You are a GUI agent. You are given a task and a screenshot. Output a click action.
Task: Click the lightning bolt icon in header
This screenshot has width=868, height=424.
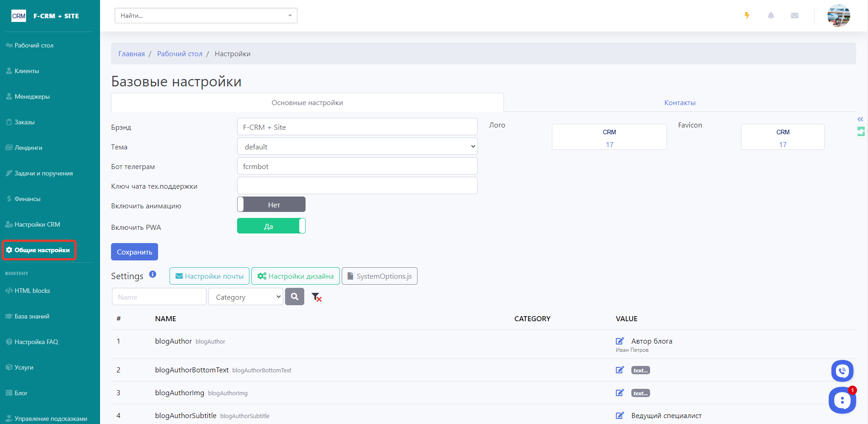point(747,16)
